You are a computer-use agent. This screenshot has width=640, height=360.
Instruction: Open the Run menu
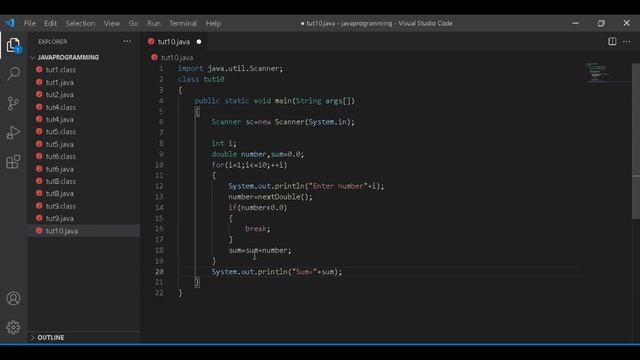coord(154,23)
